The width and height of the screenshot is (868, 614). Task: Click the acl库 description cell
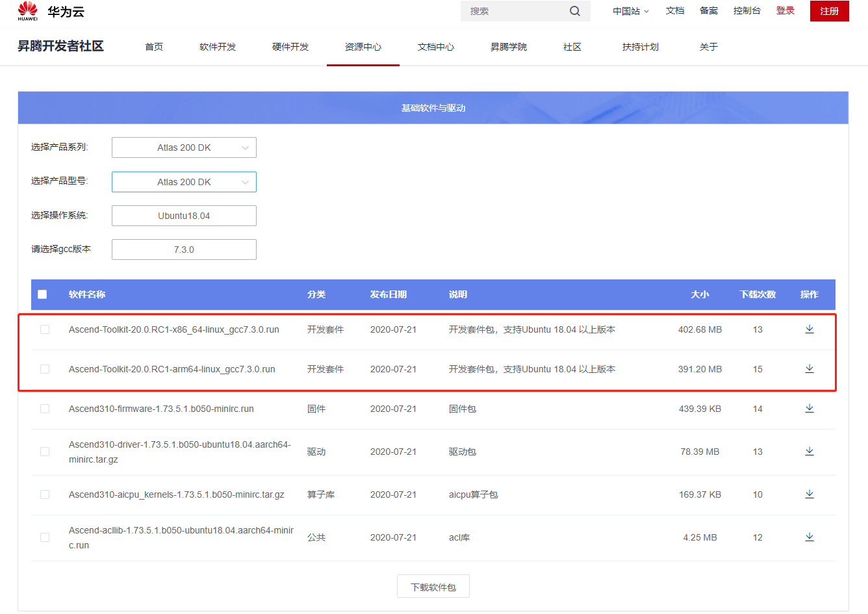tap(459, 537)
